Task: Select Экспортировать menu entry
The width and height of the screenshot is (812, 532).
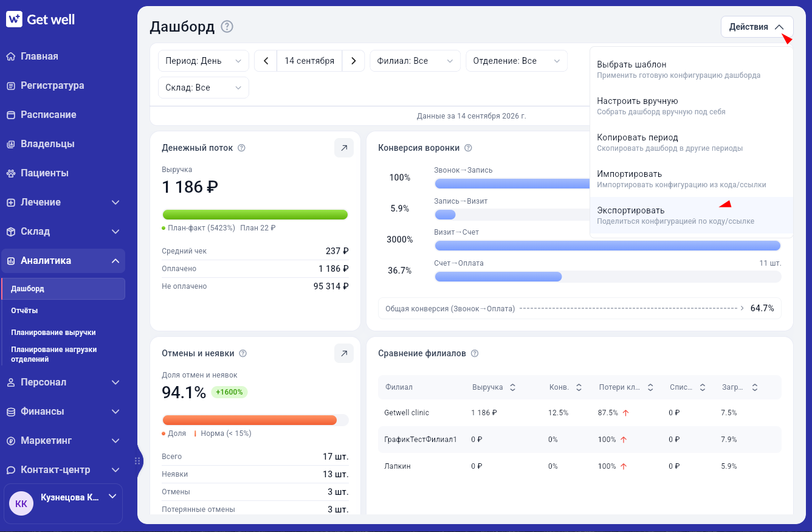Action: (x=692, y=215)
